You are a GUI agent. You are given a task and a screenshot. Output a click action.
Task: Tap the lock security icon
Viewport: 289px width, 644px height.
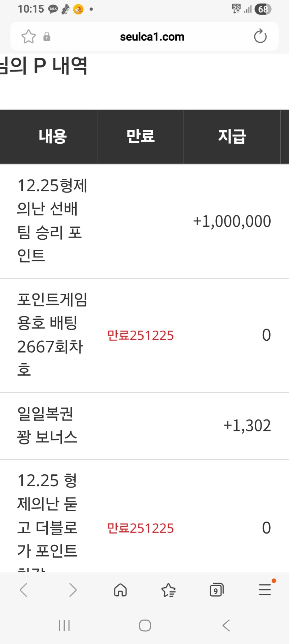[47, 37]
